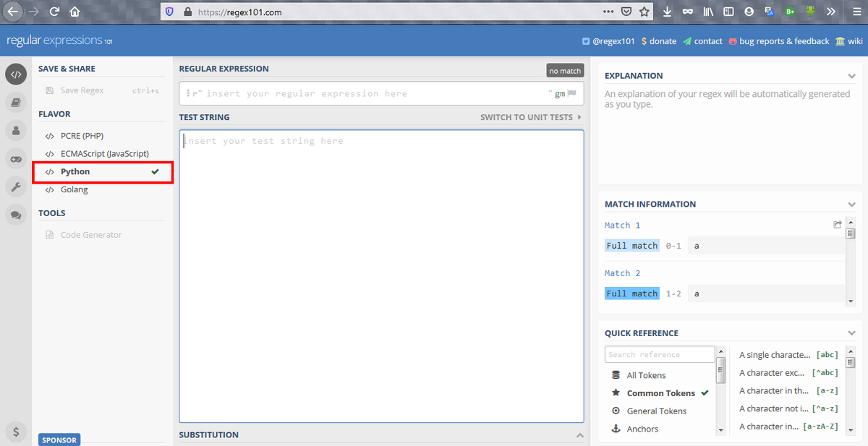The image size is (868, 446).
Task: Open the browser downloads arrow icon
Action: pos(667,12)
